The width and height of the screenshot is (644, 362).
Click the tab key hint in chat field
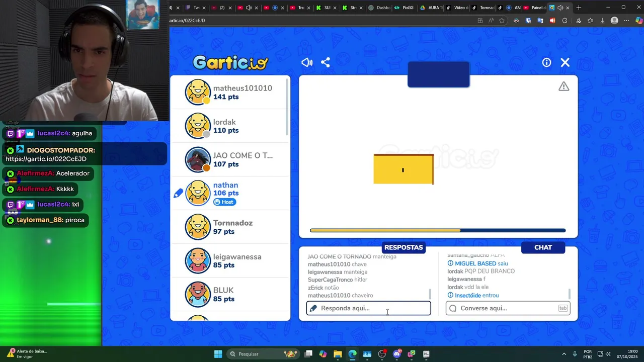pyautogui.click(x=562, y=308)
